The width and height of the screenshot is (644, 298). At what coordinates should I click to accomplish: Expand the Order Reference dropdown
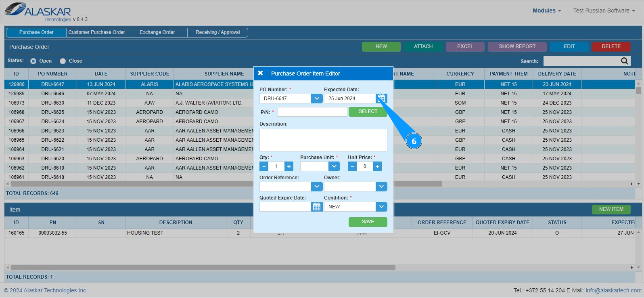317,187
